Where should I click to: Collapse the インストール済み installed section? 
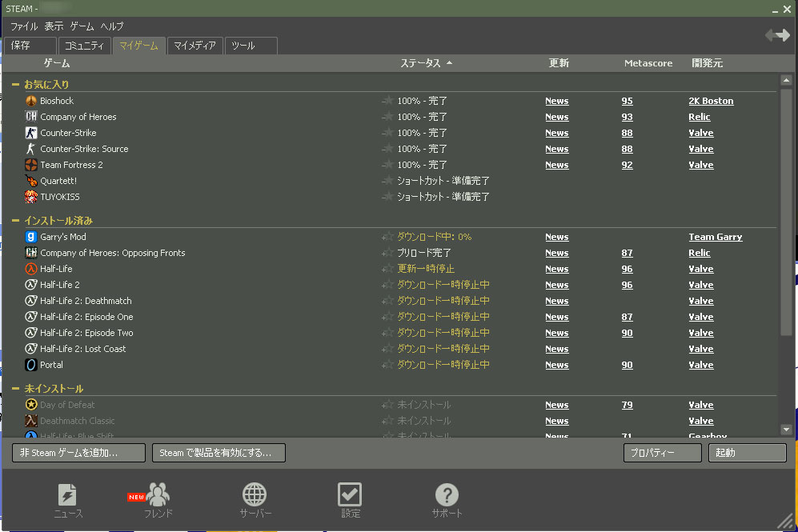tap(16, 220)
